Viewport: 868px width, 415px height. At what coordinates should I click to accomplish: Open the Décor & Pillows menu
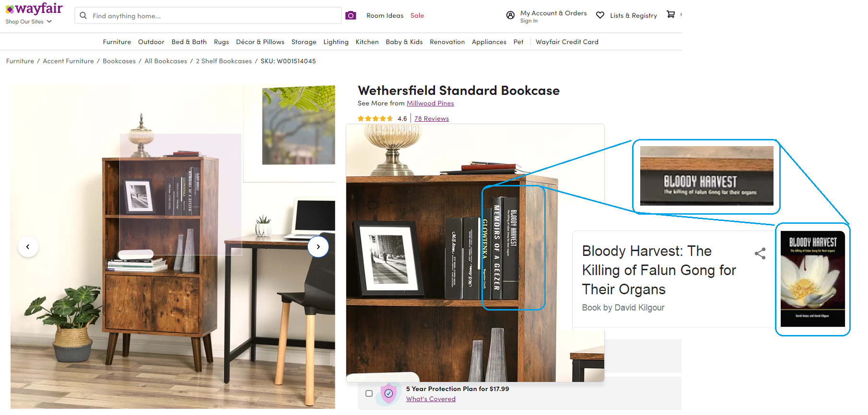[x=260, y=42]
